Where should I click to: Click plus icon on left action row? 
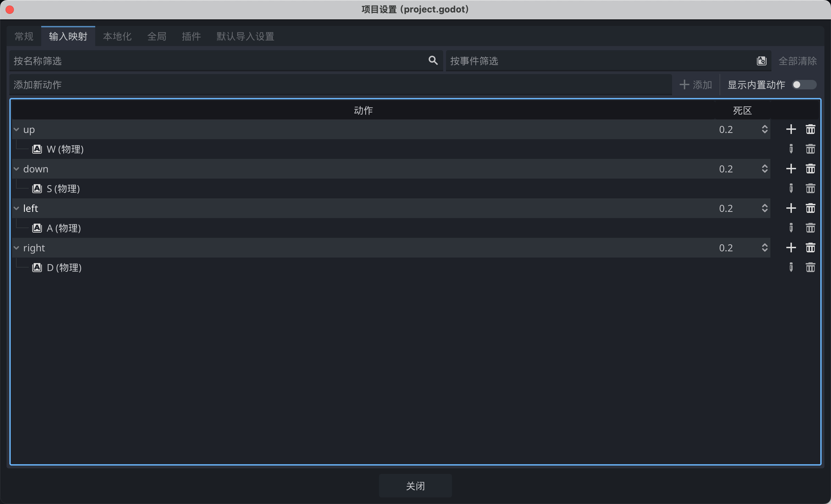(x=791, y=208)
